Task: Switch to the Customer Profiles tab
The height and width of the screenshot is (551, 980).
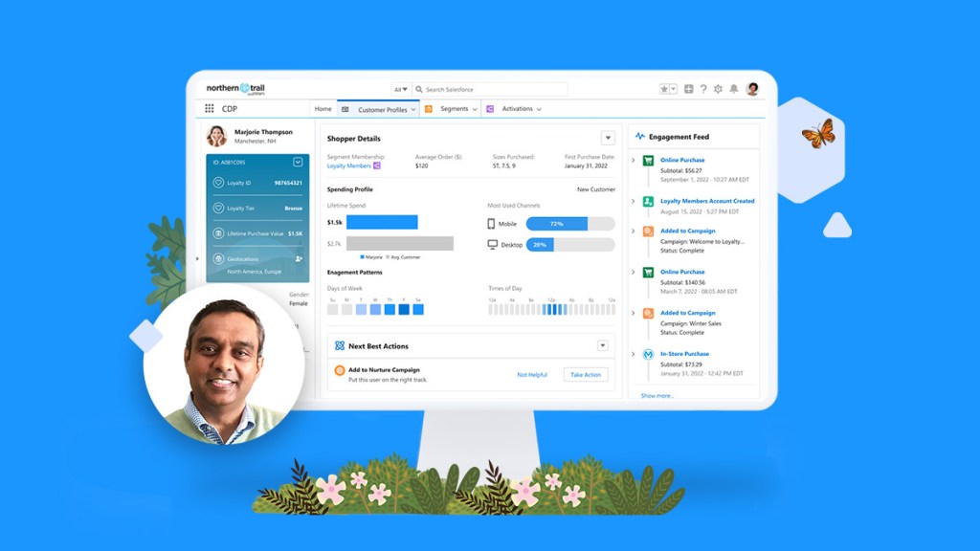Action: pos(381,109)
